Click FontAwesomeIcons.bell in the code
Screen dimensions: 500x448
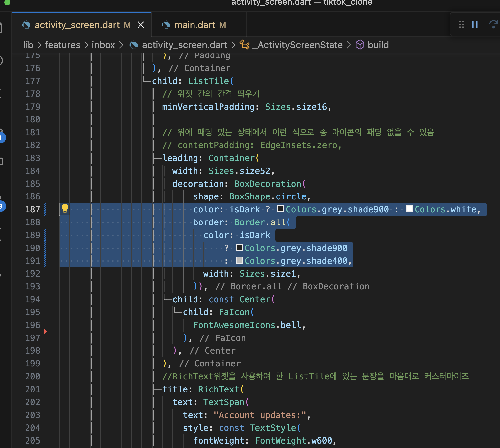247,325
